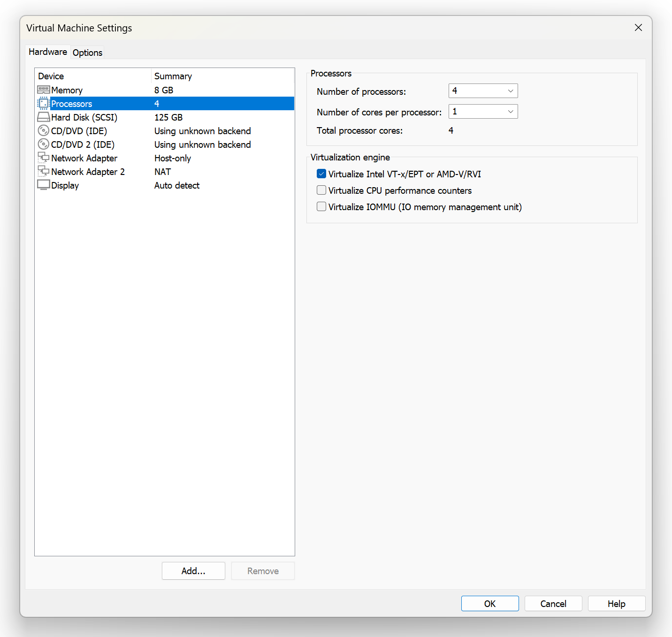The width and height of the screenshot is (672, 637).
Task: Select the CD/DVD 2 (IDE) row label
Action: (83, 144)
